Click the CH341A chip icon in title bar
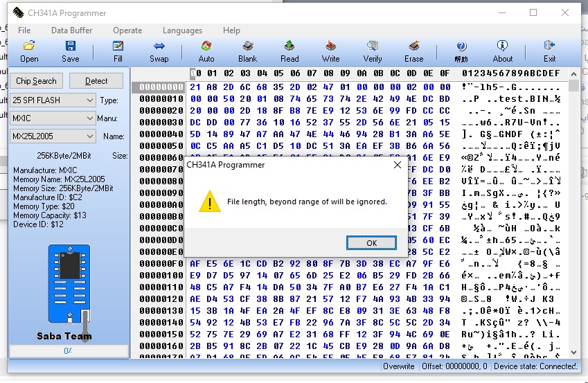 tap(18, 12)
